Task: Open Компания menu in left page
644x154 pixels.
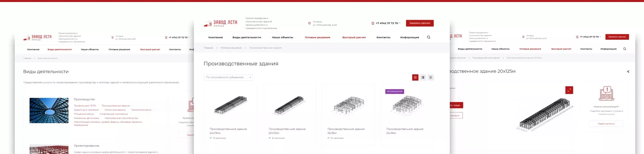Action: 33,50
